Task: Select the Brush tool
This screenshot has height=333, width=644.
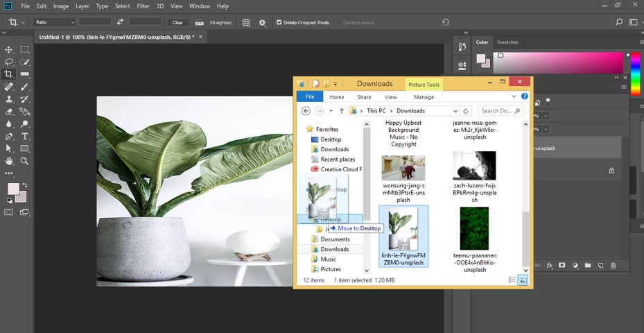Action: [x=25, y=87]
